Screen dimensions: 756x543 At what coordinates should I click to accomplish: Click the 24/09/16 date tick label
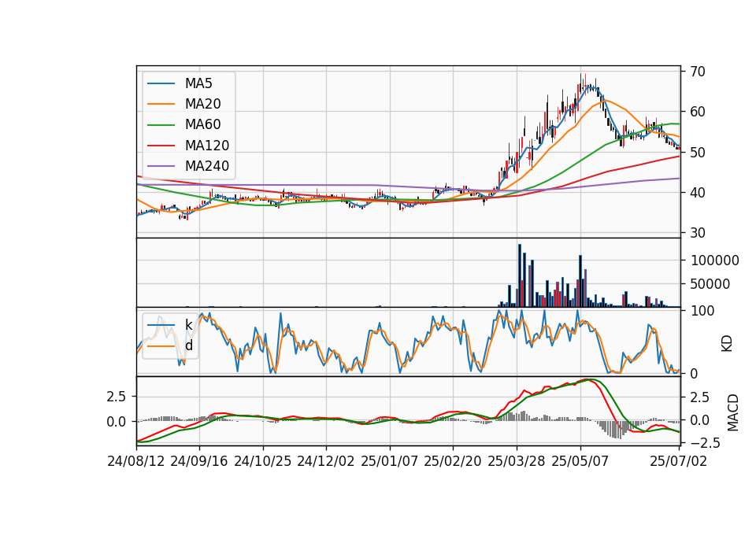[x=199, y=461]
